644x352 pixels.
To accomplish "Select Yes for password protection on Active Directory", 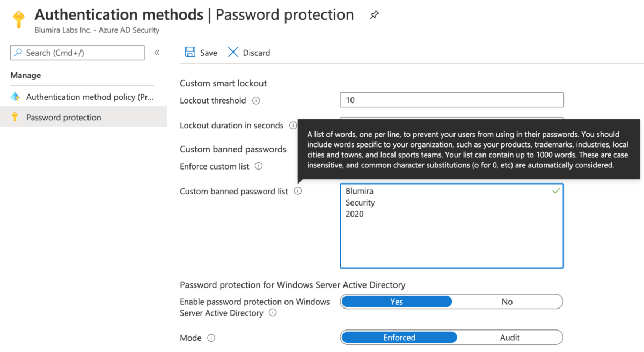I will (x=397, y=301).
